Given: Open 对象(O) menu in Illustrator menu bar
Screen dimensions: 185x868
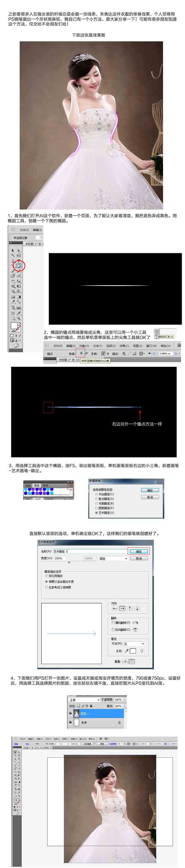Looking at the screenshot, I should (x=84, y=346).
